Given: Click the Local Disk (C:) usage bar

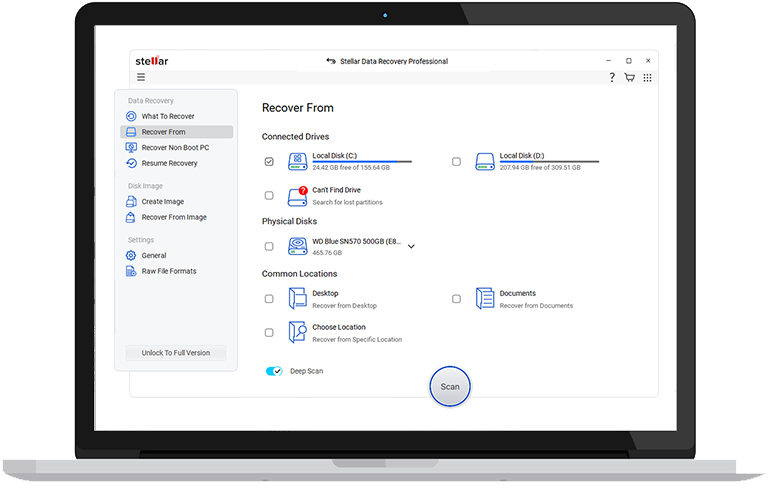Looking at the screenshot, I should [362, 162].
